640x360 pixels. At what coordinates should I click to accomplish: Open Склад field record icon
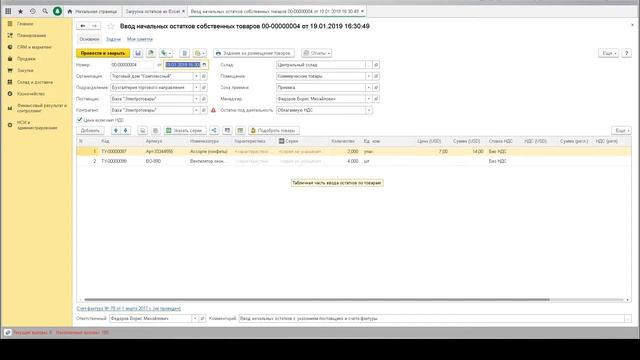pyautogui.click(x=376, y=65)
